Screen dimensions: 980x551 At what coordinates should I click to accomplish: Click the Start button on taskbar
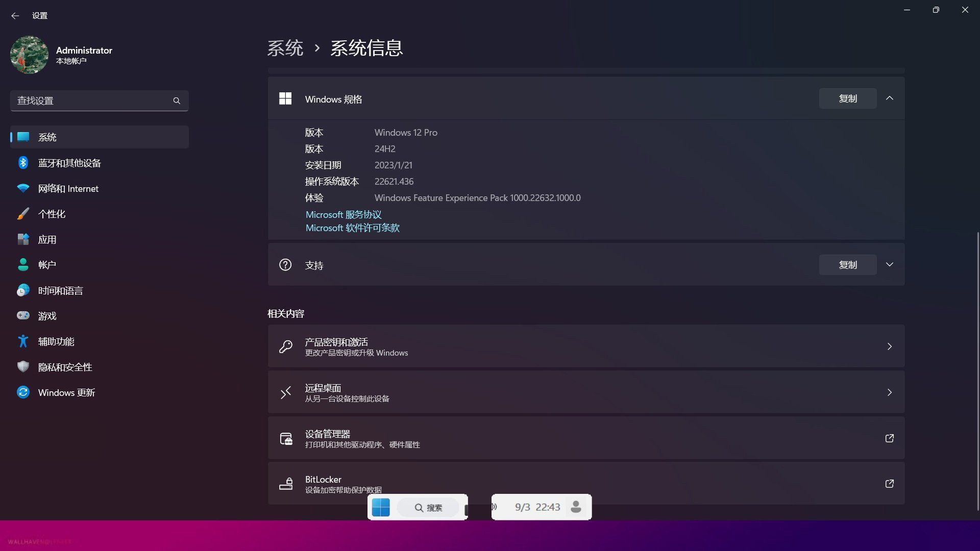pyautogui.click(x=381, y=507)
